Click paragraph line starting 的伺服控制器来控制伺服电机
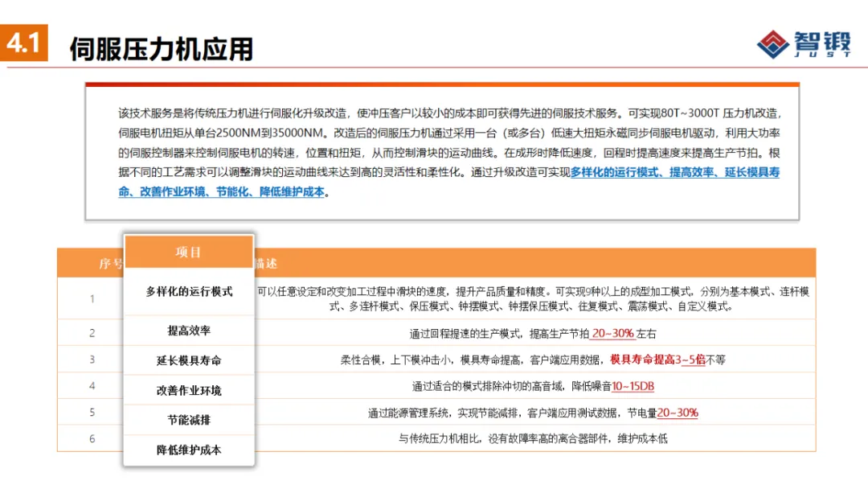The width and height of the screenshot is (868, 485). click(449, 153)
